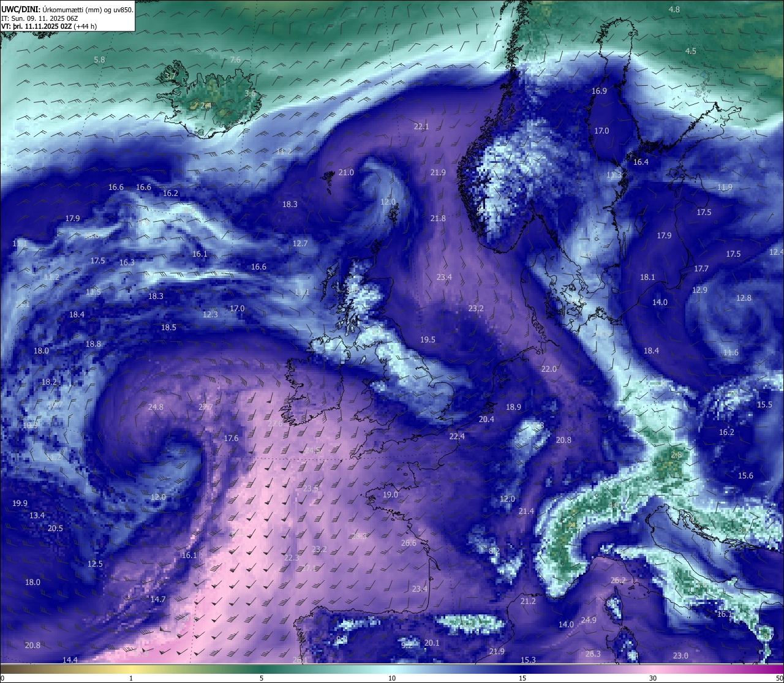This screenshot has height=683, width=784.
Task: Click the map value '11.6' in the eastern swirl
Action: coord(731,353)
